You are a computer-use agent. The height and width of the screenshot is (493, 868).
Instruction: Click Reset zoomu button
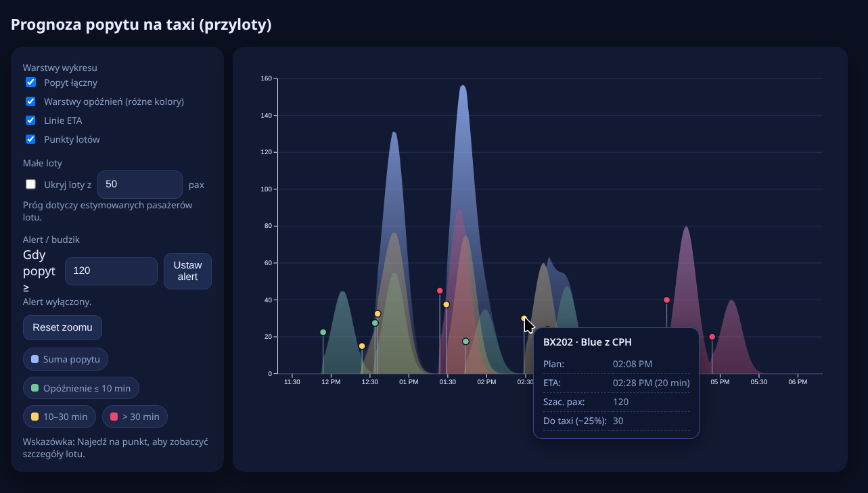tap(62, 327)
